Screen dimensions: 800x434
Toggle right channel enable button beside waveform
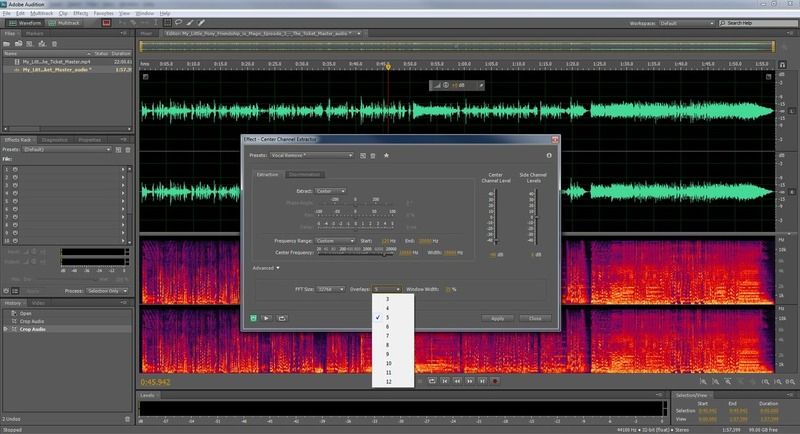792,192
